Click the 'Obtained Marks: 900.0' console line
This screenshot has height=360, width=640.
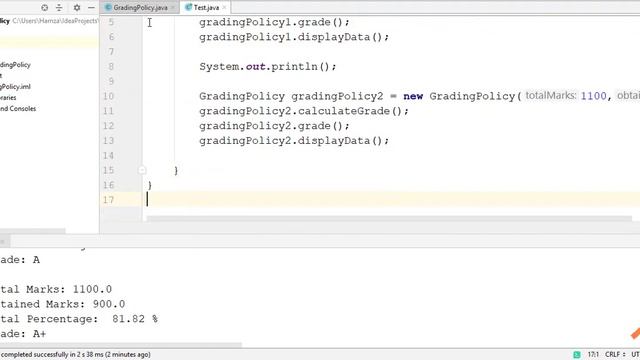coord(62,304)
